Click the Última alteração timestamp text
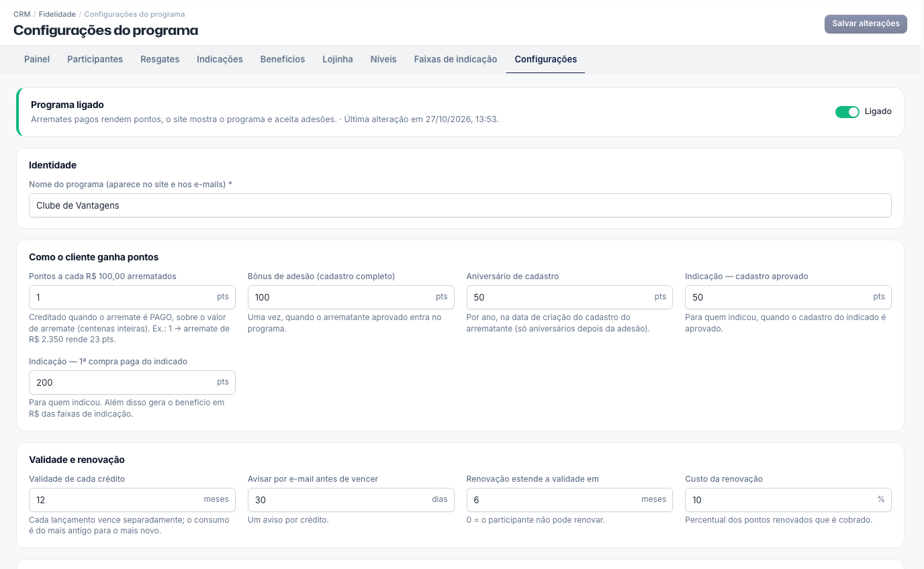924x569 pixels. (422, 119)
